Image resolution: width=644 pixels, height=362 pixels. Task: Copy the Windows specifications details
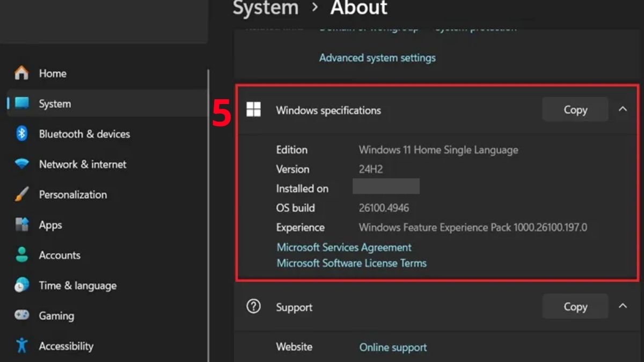(575, 109)
